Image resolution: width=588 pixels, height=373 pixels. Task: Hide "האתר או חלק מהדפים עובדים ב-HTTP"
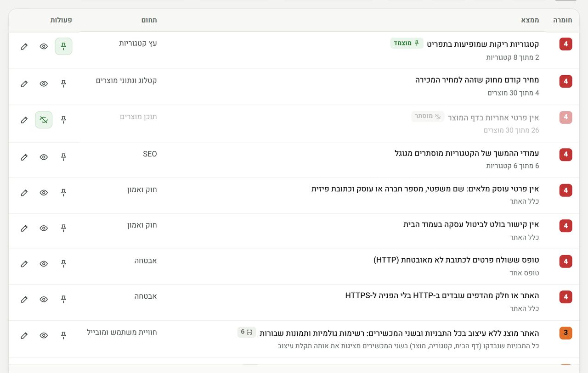coord(44,299)
